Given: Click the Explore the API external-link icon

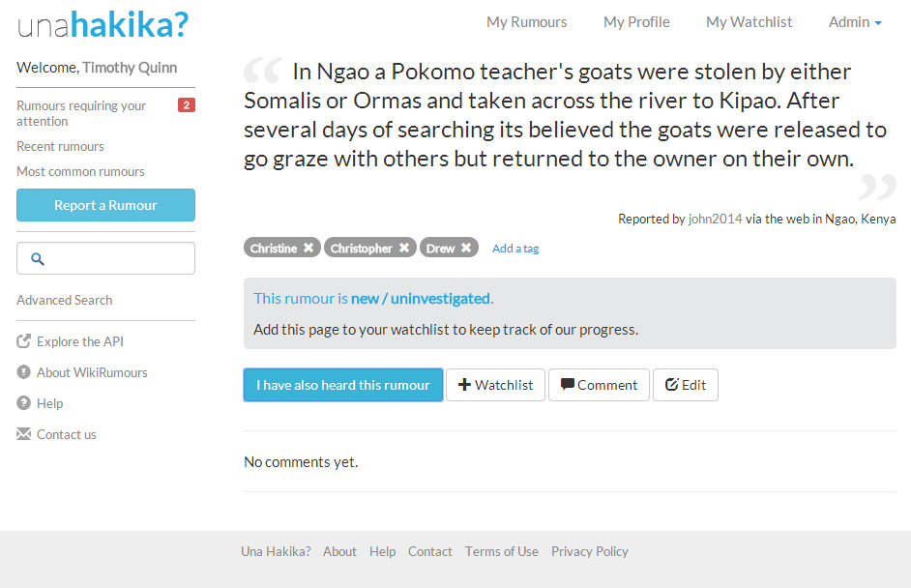Looking at the screenshot, I should [24, 341].
